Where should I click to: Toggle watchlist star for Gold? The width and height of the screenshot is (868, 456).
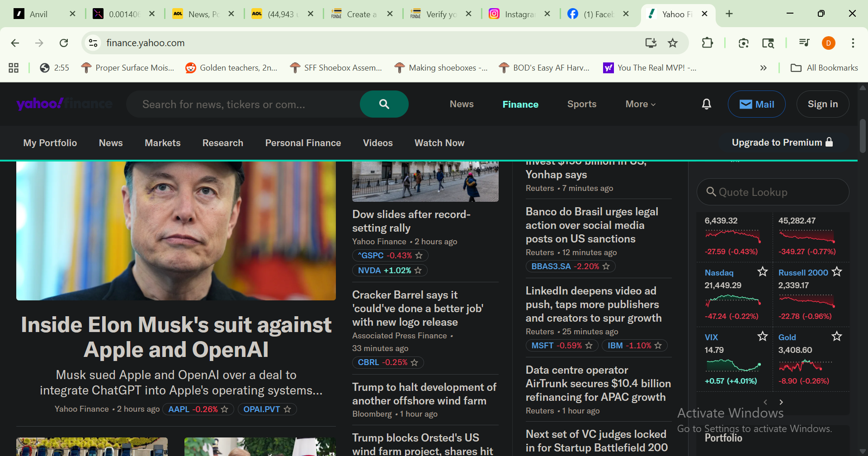click(x=836, y=336)
